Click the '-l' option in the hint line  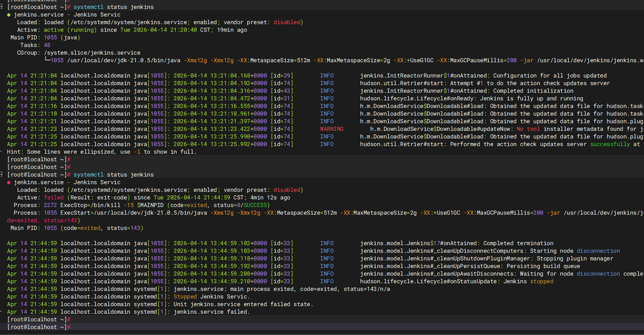point(137,152)
